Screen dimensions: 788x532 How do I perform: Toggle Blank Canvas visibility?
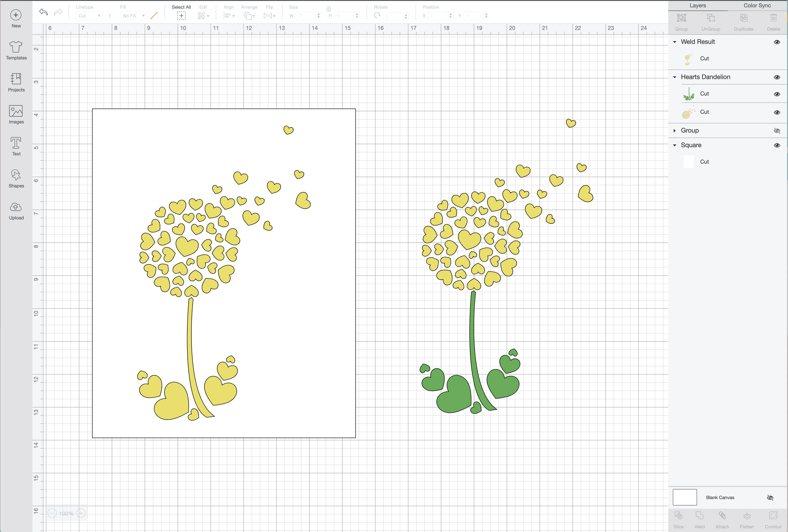(x=770, y=497)
